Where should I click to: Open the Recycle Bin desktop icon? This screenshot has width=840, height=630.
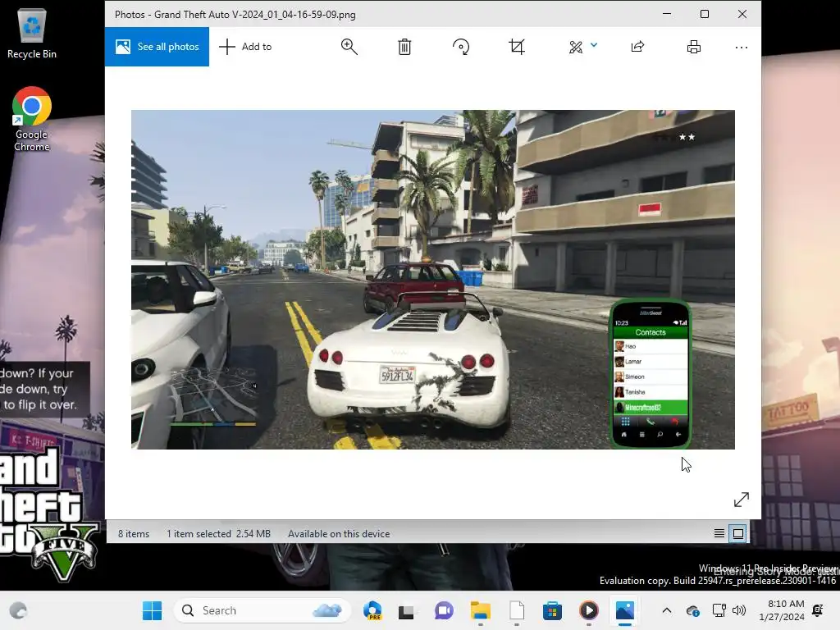coord(32,33)
